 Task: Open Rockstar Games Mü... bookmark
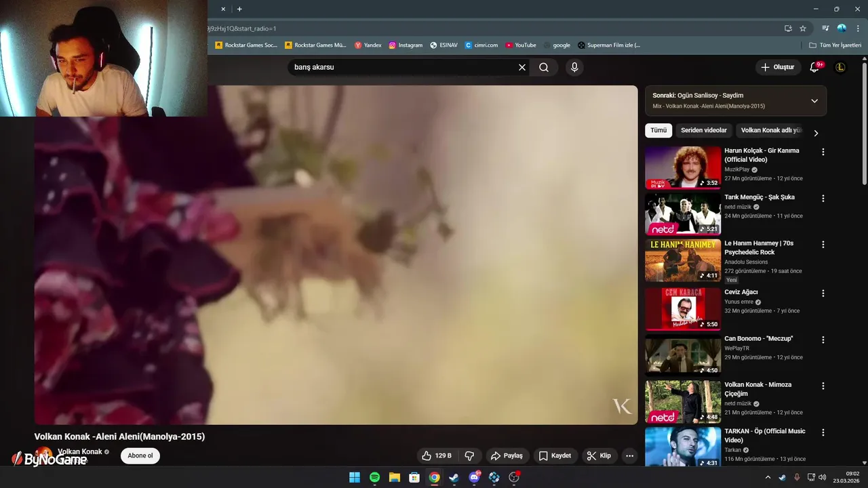click(x=315, y=45)
